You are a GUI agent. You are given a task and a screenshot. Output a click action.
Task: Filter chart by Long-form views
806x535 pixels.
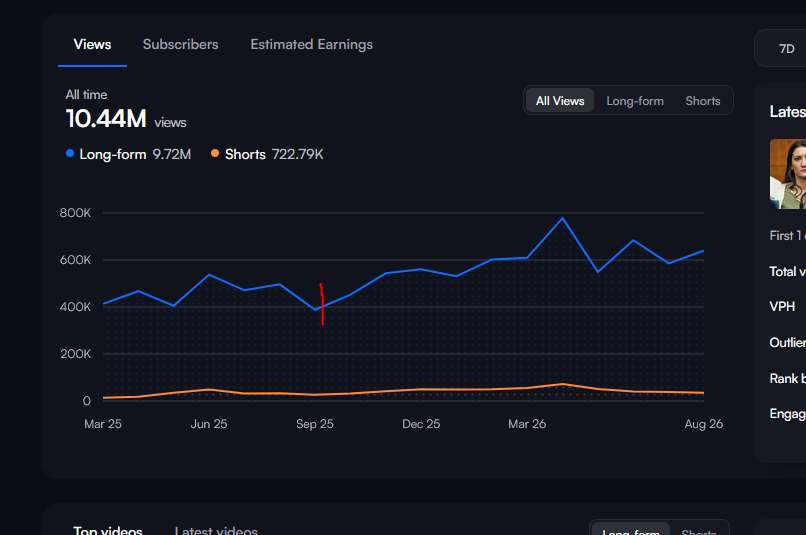[635, 101]
